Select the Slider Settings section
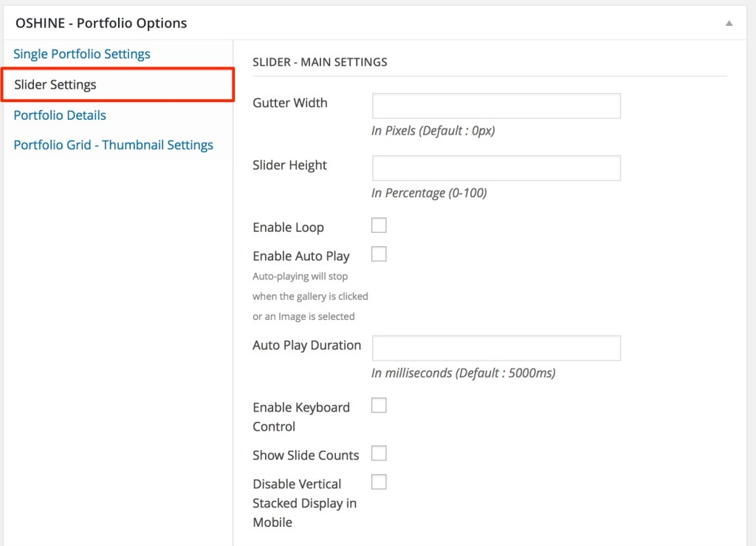The image size is (756, 546). [55, 84]
